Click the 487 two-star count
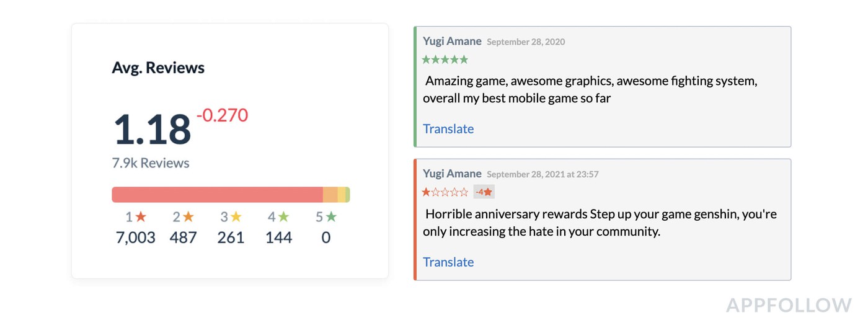Viewport: 868px width, 328px height. 183,237
